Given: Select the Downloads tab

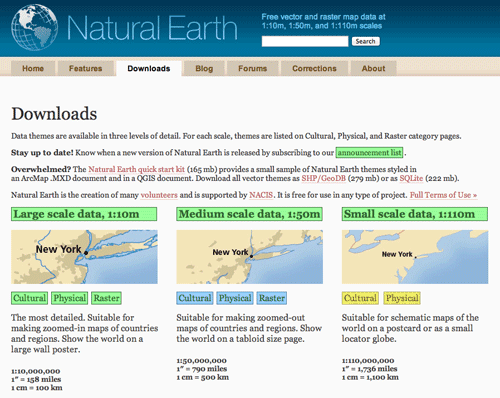Looking at the screenshot, I should pos(149,68).
